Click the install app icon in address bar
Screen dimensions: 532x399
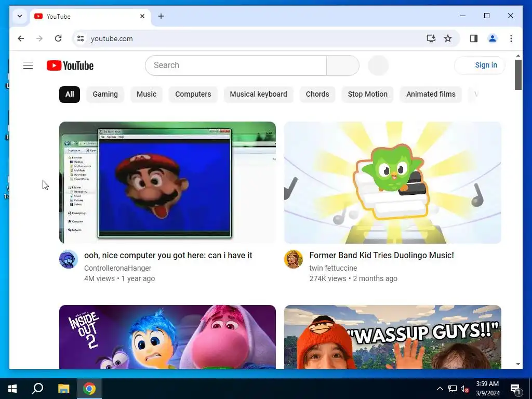pos(431,38)
